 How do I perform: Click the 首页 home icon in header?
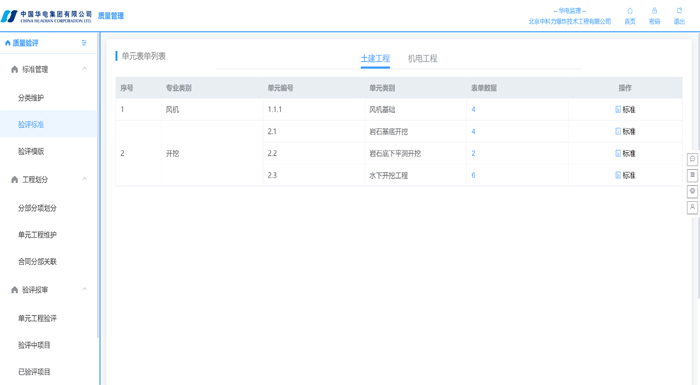(x=629, y=11)
